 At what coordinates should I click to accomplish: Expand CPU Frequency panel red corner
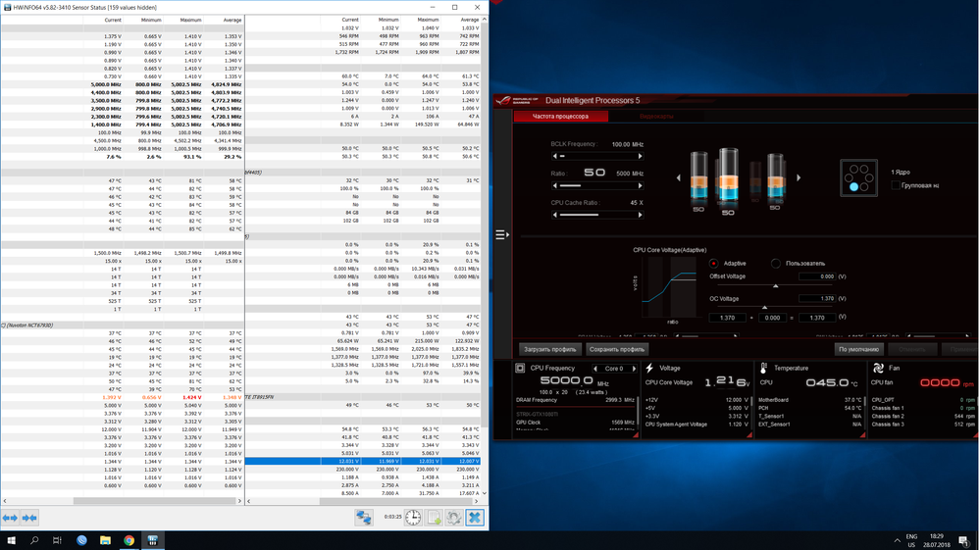(635, 435)
